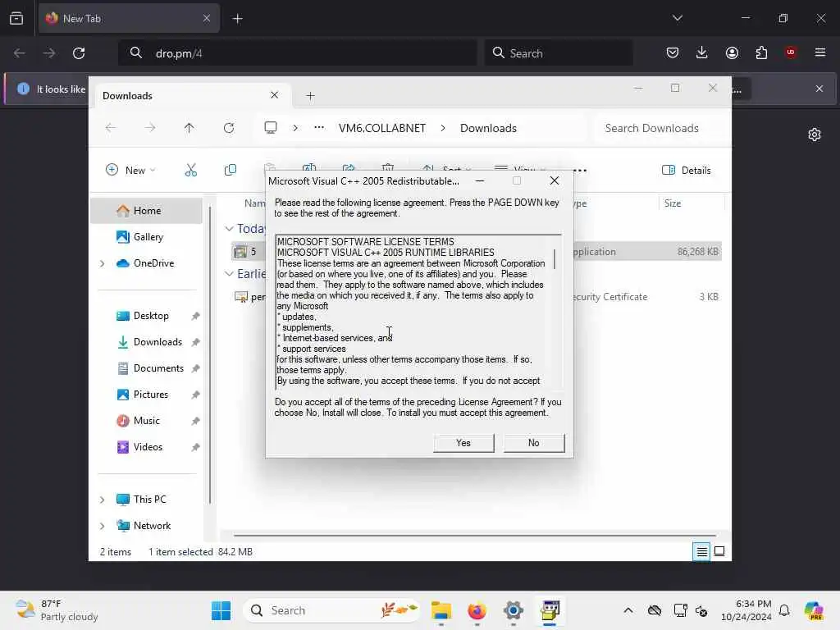Open Settings gear from the taskbar
Image resolution: width=840 pixels, height=630 pixels.
click(x=513, y=610)
